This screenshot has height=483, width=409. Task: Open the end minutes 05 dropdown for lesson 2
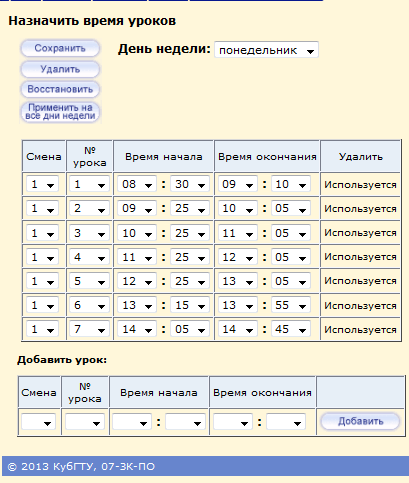tap(291, 208)
